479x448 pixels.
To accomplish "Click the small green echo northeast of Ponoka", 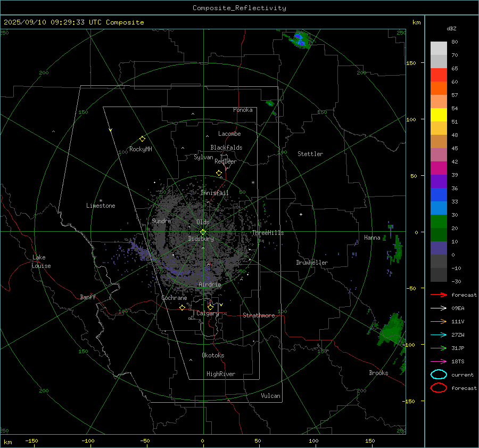I will [270, 103].
